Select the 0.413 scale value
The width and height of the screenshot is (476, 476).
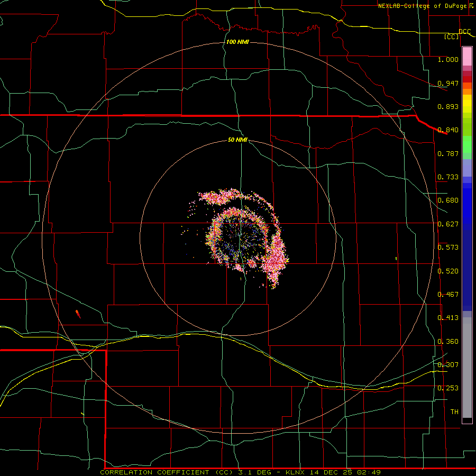pos(448,318)
